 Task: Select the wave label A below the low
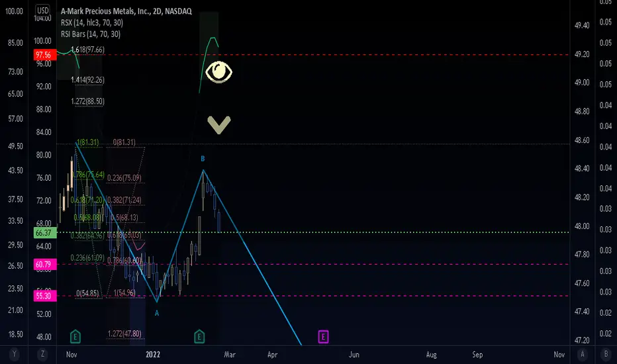(x=157, y=313)
